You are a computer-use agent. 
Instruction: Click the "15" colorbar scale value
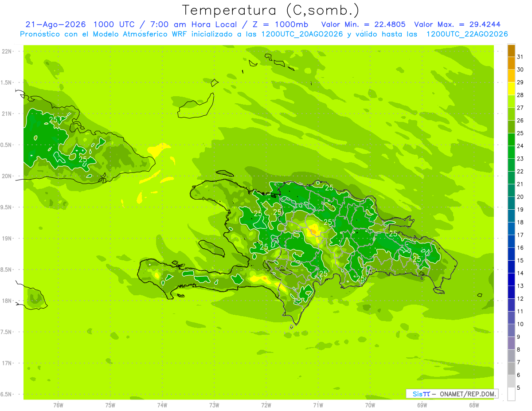(520, 260)
